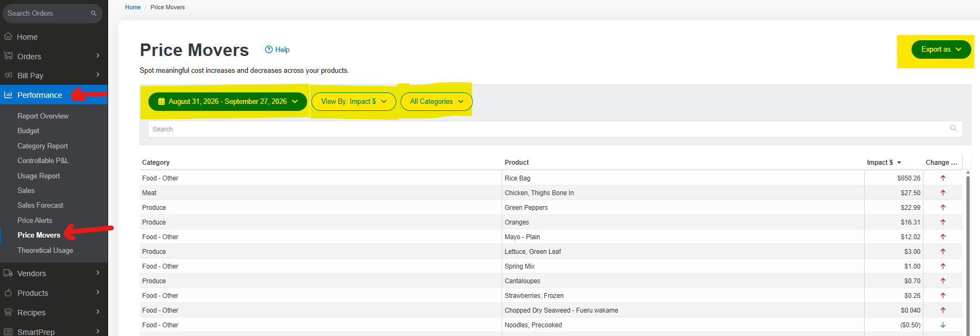
Task: Click the red up arrow for Green Peppers
Action: click(x=943, y=207)
